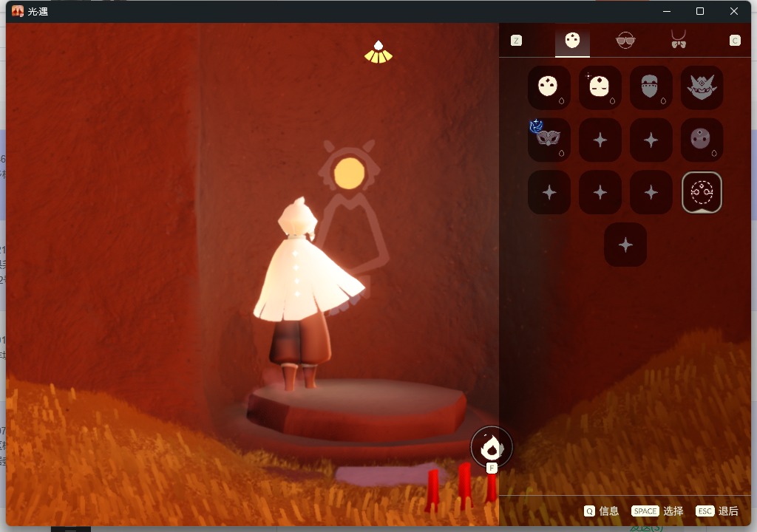Pick the horned demon mask
Image resolution: width=757 pixels, height=532 pixels.
pyautogui.click(x=702, y=87)
